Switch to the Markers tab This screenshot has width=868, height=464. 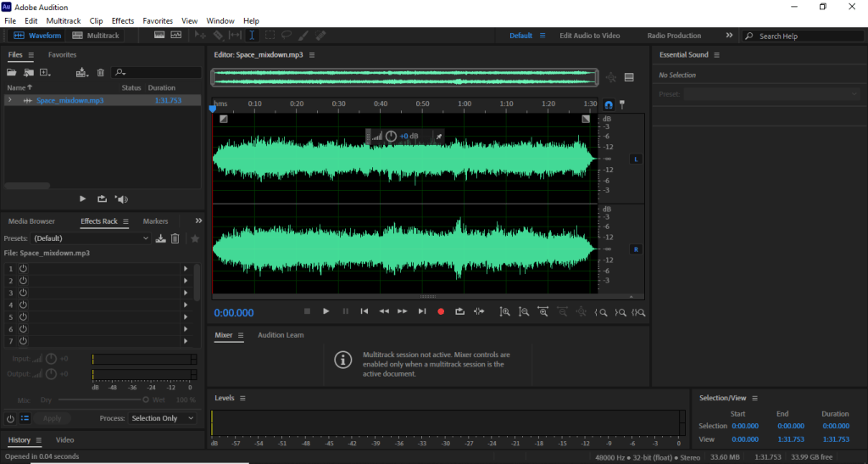(x=155, y=221)
